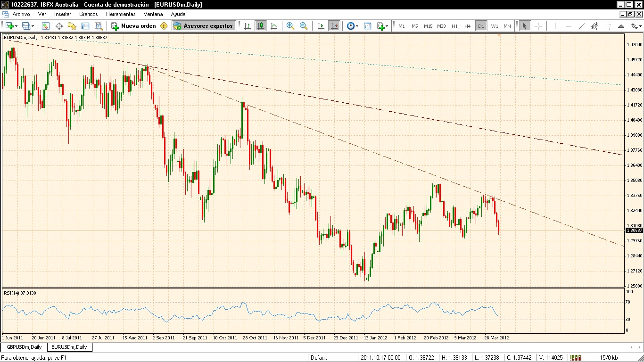The height and width of the screenshot is (362, 644).
Task: Switch chart to bar chart mode
Action: pyautogui.click(x=247, y=26)
